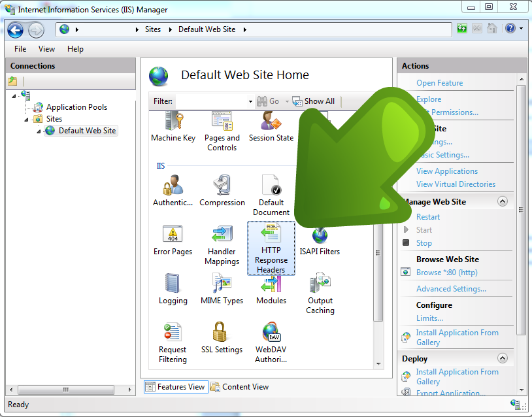532x417 pixels.
Task: Collapse the Sites tree node
Action: click(26, 120)
